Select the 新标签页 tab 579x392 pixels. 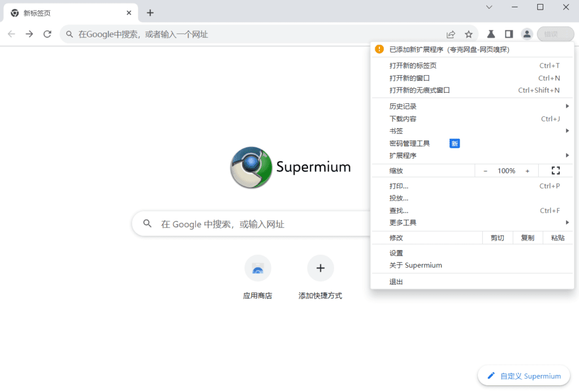tap(71, 13)
